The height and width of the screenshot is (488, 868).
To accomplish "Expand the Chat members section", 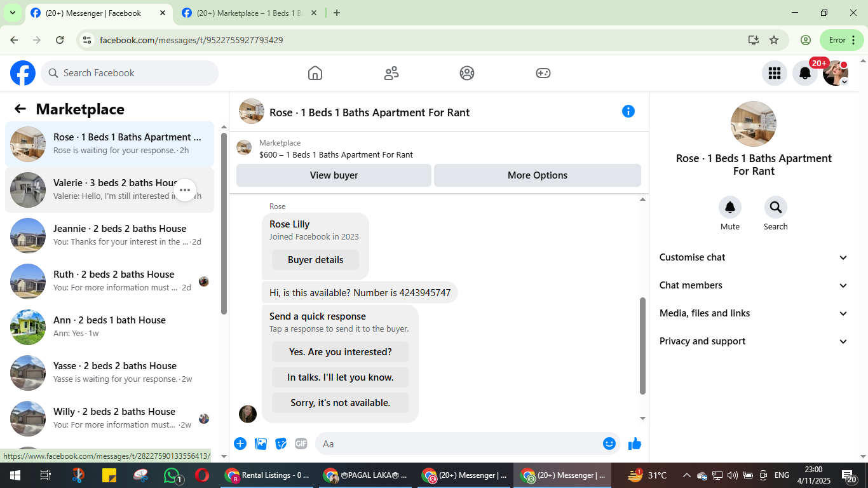I will click(754, 285).
